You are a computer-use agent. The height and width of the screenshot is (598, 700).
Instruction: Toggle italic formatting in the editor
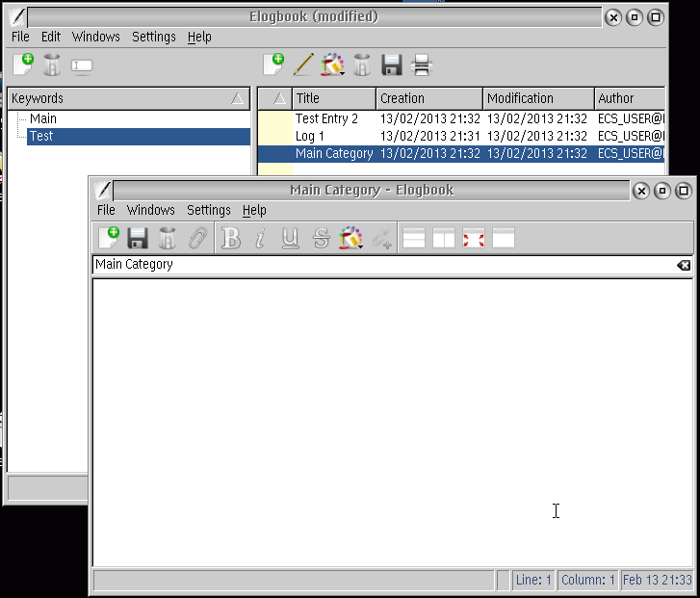pos(260,238)
